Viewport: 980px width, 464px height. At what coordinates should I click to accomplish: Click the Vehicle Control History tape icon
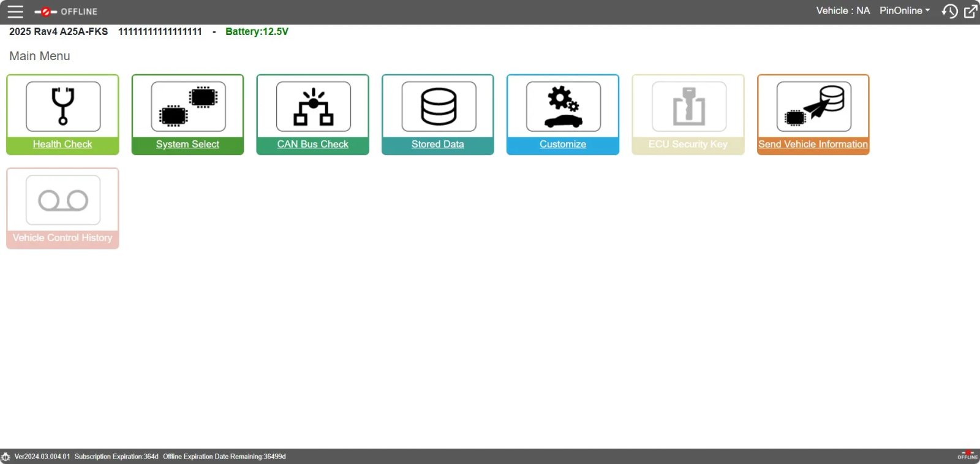(63, 200)
